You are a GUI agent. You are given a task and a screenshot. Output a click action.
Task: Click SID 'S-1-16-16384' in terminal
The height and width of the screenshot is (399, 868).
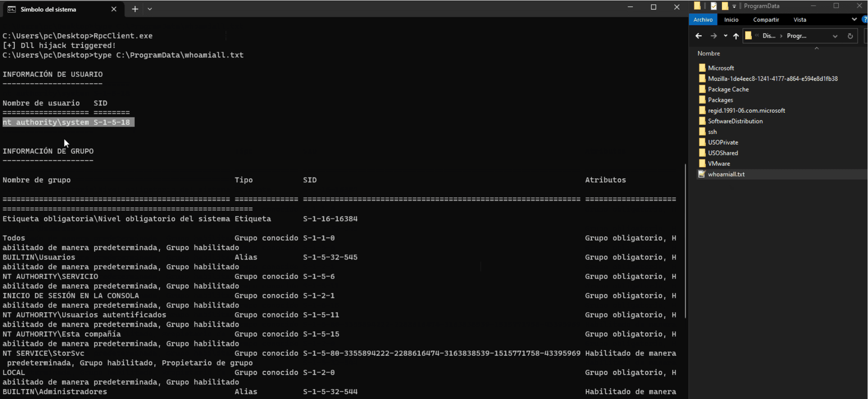[x=330, y=218]
